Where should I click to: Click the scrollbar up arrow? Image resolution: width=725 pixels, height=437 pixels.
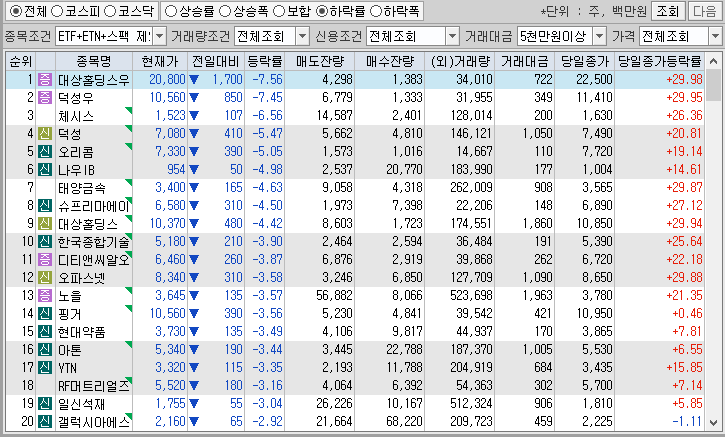tap(713, 61)
